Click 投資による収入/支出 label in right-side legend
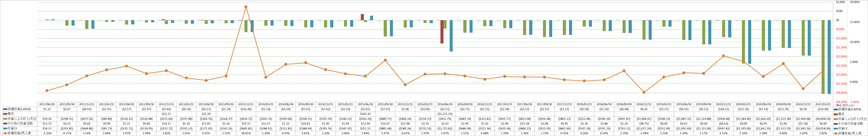The width and height of the screenshot is (868, 136). point(852,119)
